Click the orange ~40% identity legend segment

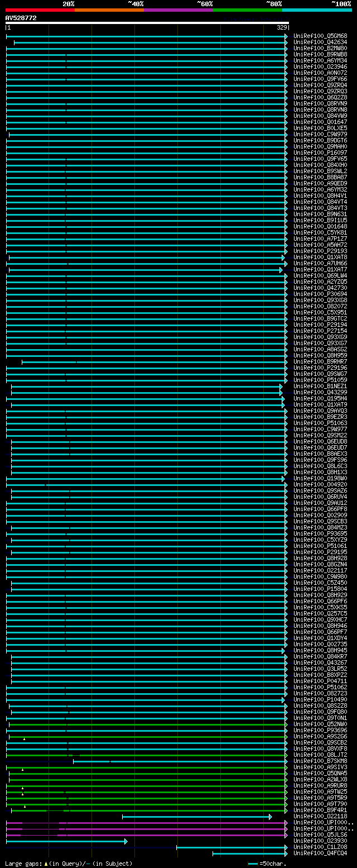[109, 10]
